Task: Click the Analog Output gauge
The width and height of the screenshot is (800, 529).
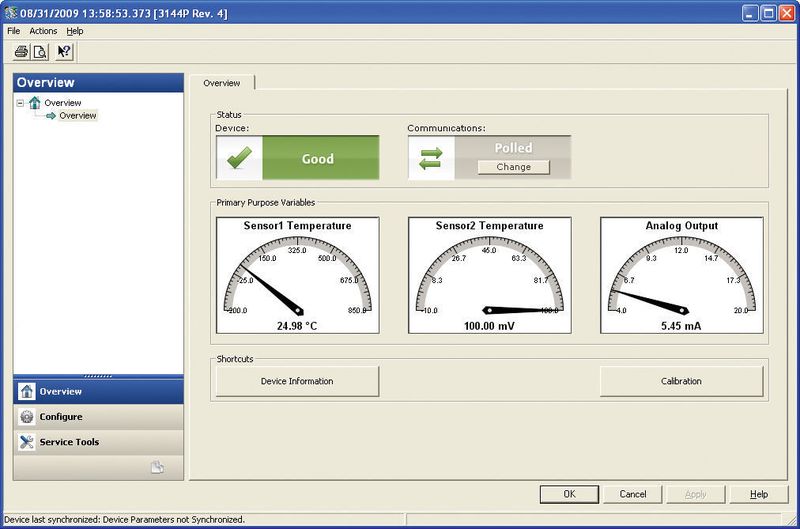Action: click(x=681, y=275)
